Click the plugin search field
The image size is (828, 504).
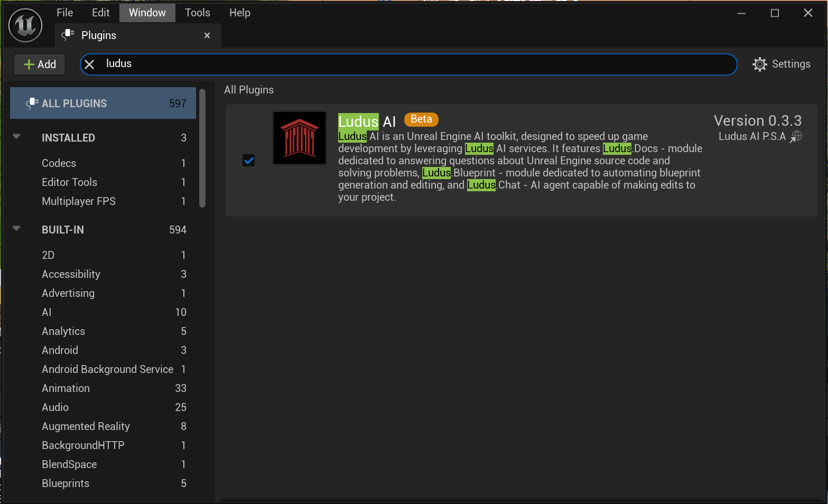[408, 64]
